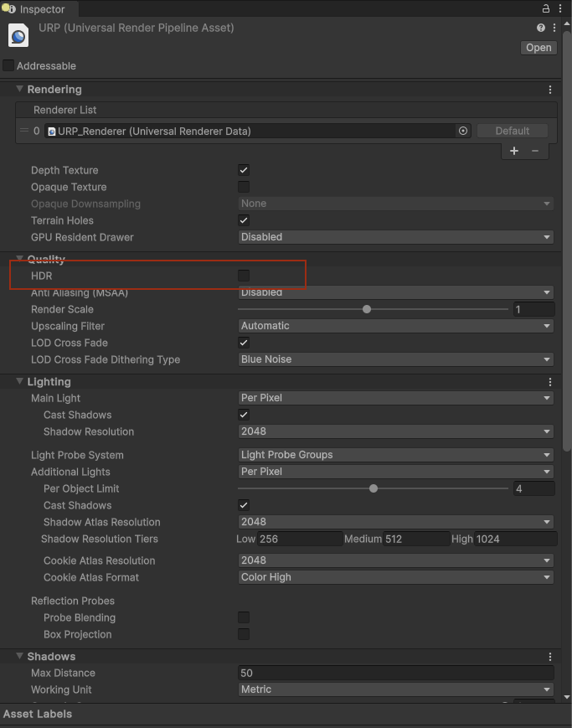Click the help icon for the URP asset
Viewport: 572px width, 728px height.
click(x=540, y=27)
